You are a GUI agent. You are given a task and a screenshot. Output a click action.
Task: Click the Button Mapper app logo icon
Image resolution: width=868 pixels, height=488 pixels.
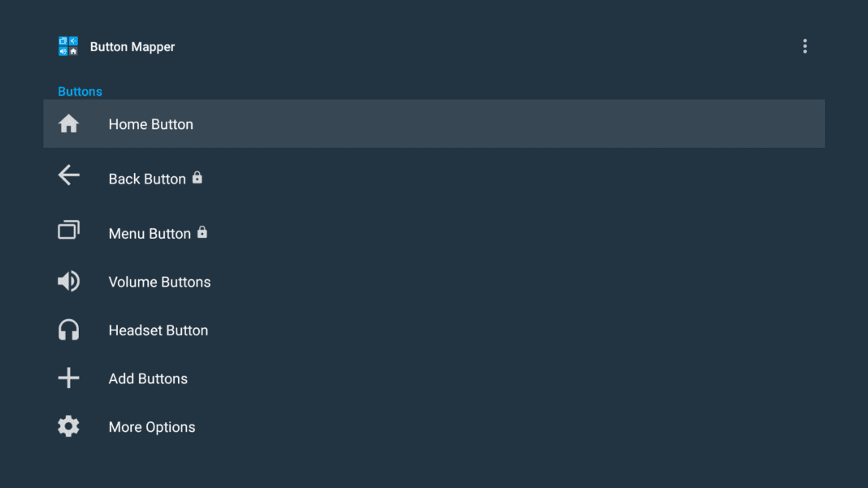coord(68,46)
